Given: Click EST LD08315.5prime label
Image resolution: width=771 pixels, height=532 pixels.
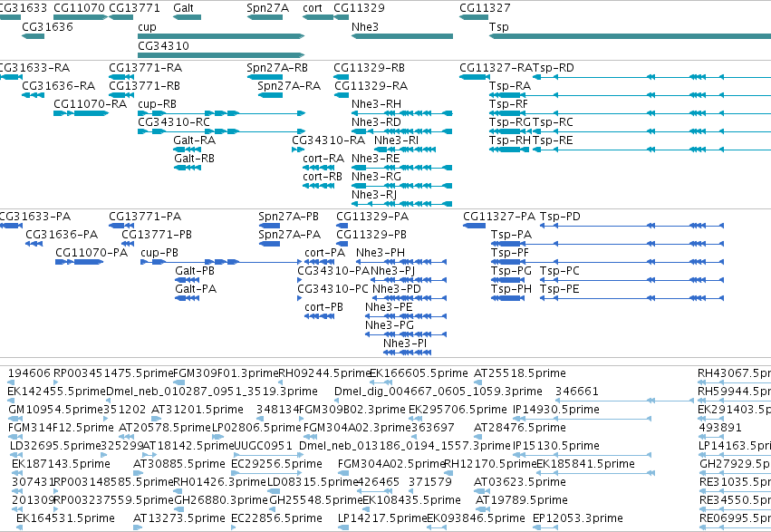Looking at the screenshot, I should [x=313, y=482].
